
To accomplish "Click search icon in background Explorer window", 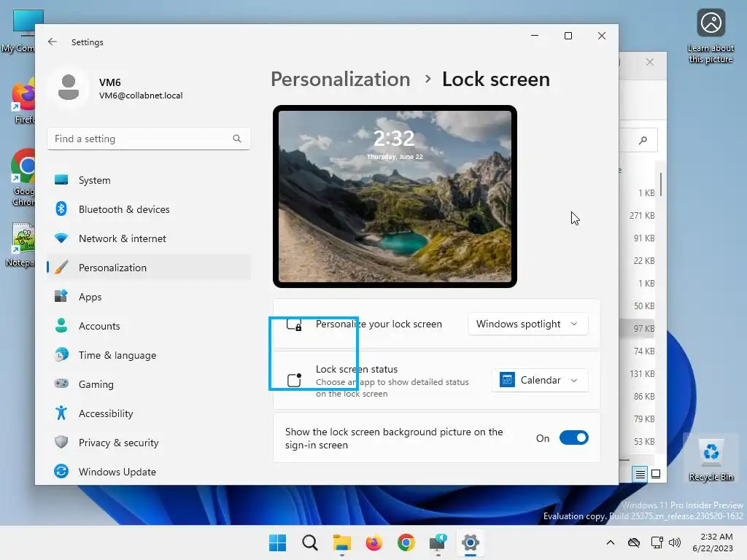I will pos(643,140).
